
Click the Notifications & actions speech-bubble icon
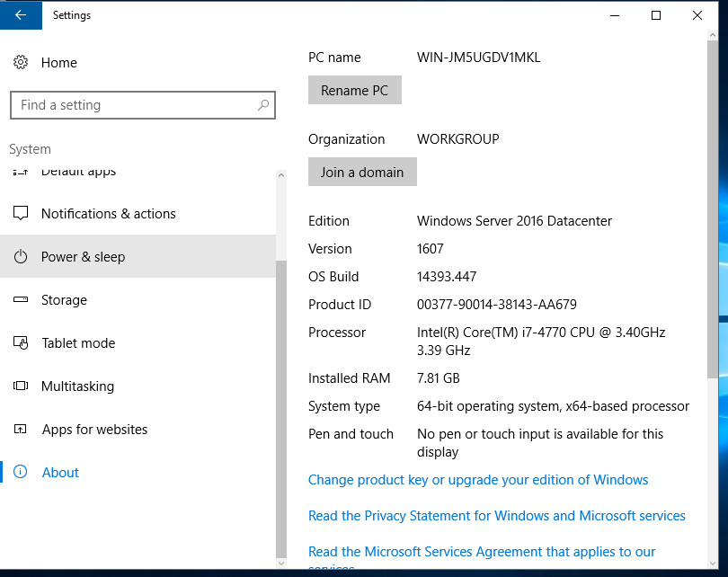pyautogui.click(x=21, y=214)
